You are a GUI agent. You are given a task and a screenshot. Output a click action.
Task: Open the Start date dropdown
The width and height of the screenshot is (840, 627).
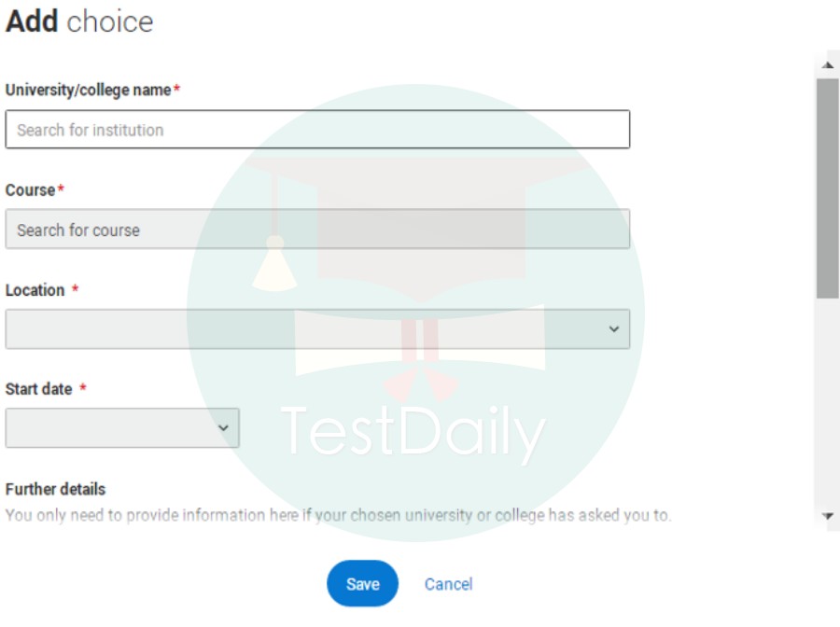(x=122, y=427)
